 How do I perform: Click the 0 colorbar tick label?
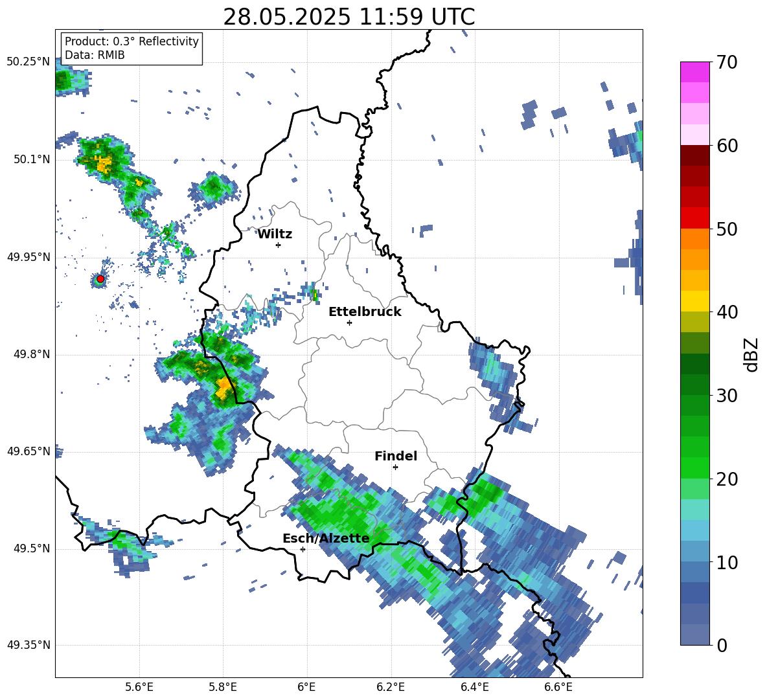coord(722,645)
